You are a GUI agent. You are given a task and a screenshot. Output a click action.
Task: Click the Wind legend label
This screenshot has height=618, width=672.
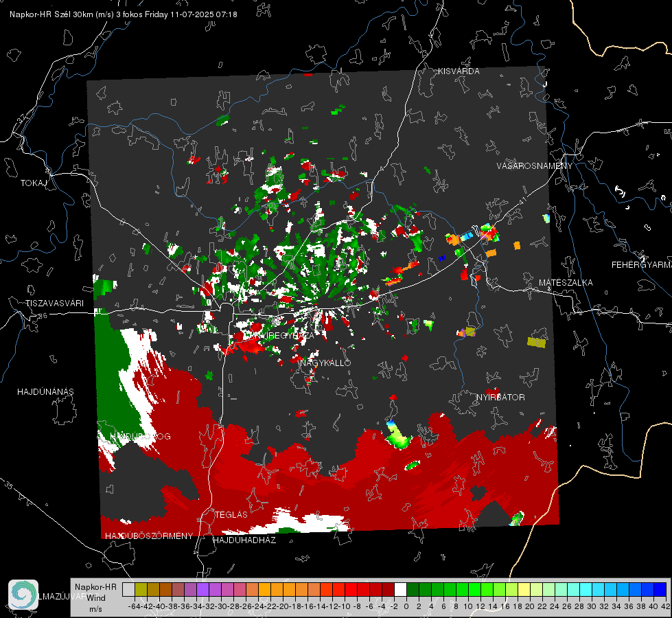(x=96, y=598)
